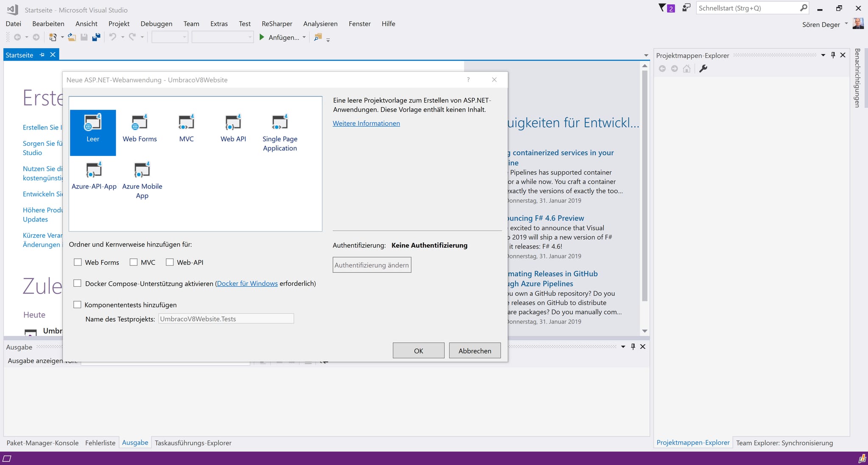Viewport: 868px width, 465px height.
Task: Switch to Team Explorer: Synchronisierung tab
Action: click(785, 443)
